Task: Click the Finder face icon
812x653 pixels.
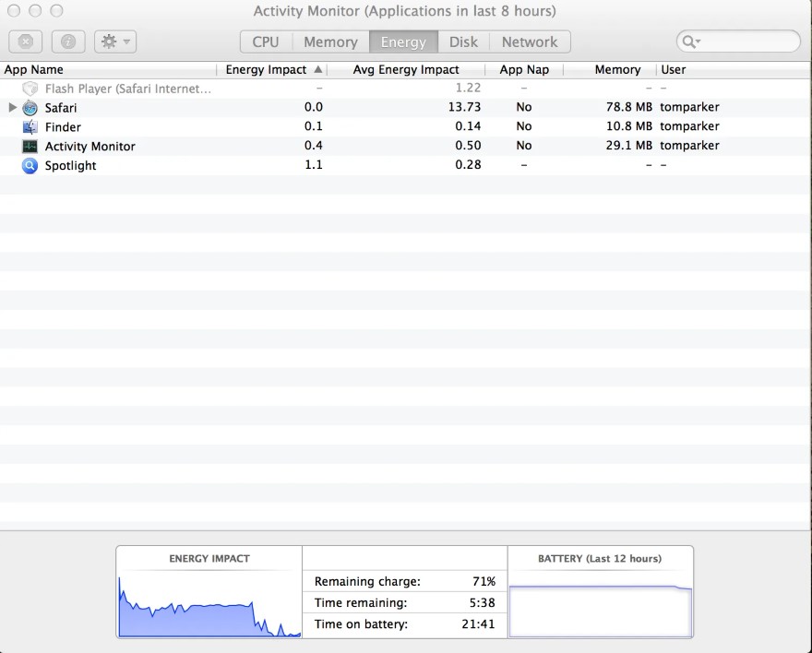Action: (x=30, y=127)
